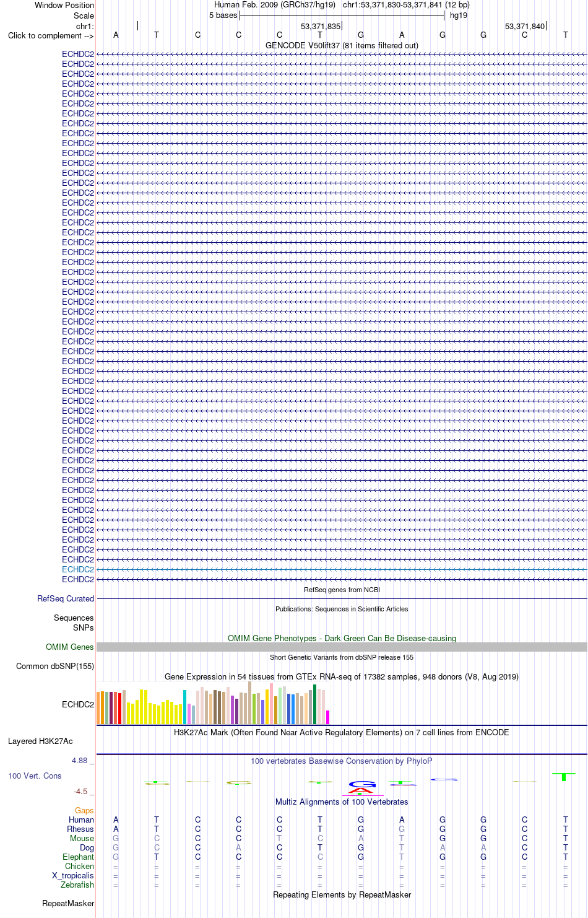Click 'Click to complement -->' label
The height and width of the screenshot is (918, 588).
51,35
